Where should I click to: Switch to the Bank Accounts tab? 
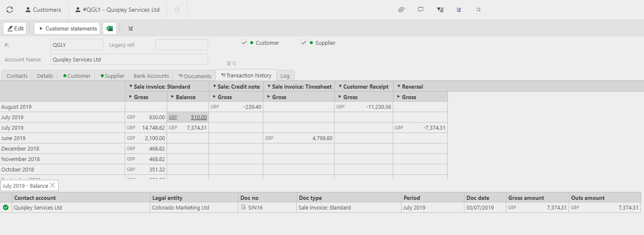(x=151, y=76)
